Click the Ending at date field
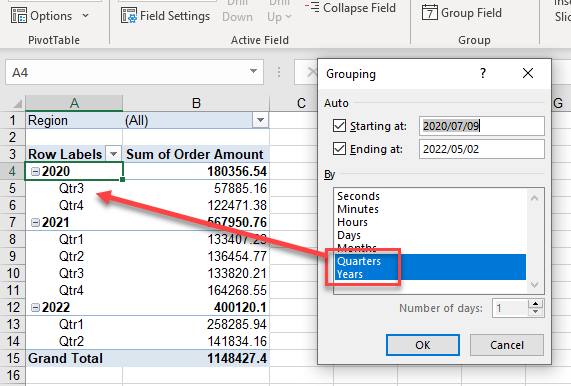 (481, 149)
